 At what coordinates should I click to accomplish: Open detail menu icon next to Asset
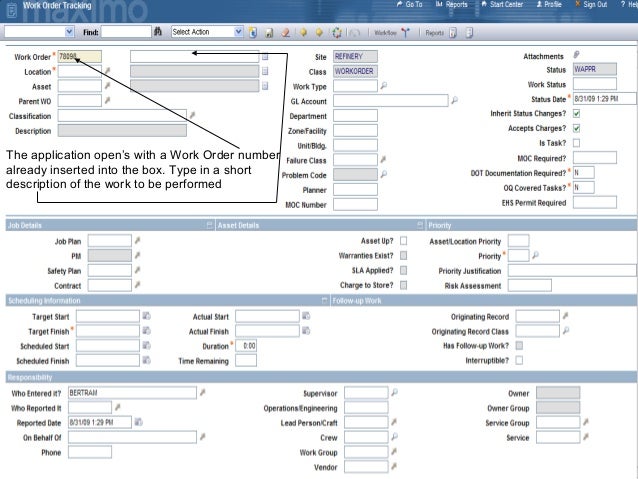(x=107, y=86)
